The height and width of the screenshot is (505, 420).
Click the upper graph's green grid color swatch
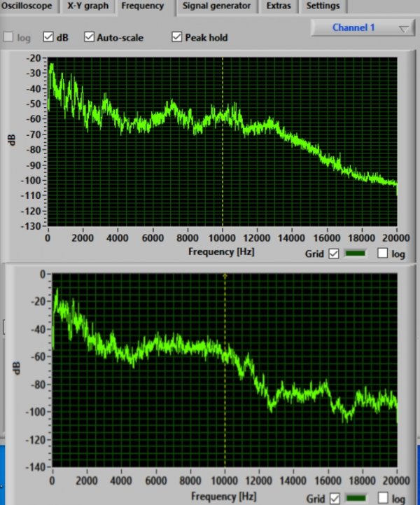coord(356,254)
